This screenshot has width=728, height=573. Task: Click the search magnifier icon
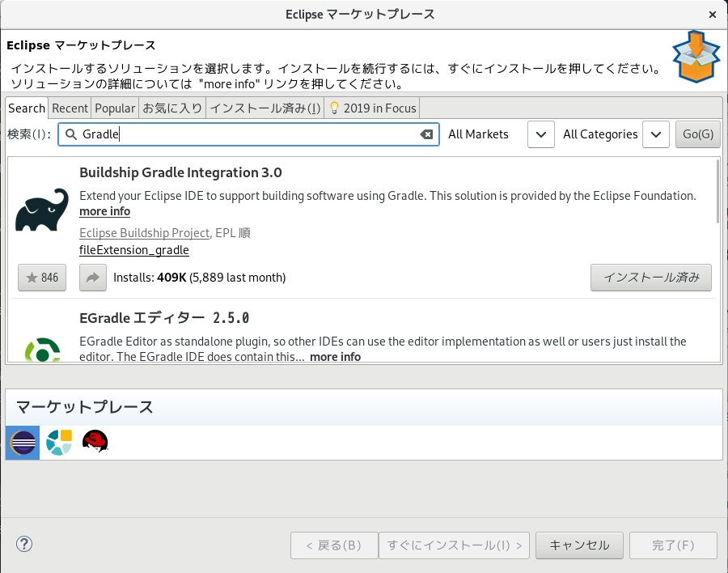click(x=70, y=134)
